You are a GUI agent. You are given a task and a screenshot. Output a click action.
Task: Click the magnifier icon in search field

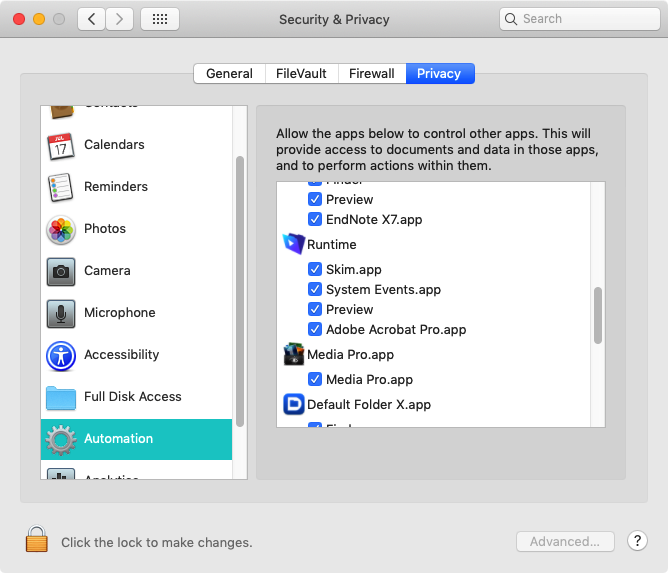point(511,19)
